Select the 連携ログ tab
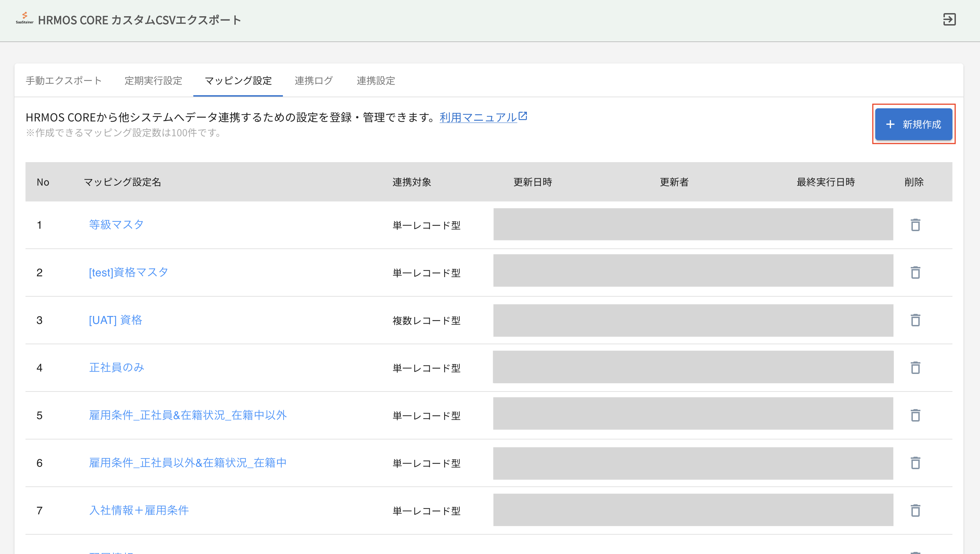 pos(314,81)
